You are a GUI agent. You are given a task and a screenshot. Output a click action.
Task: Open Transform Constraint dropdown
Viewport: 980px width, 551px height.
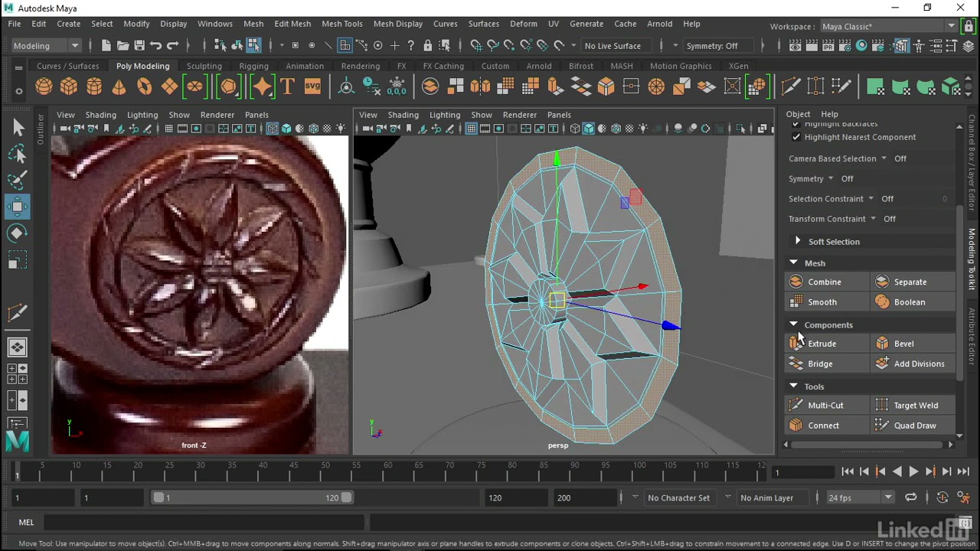click(873, 219)
